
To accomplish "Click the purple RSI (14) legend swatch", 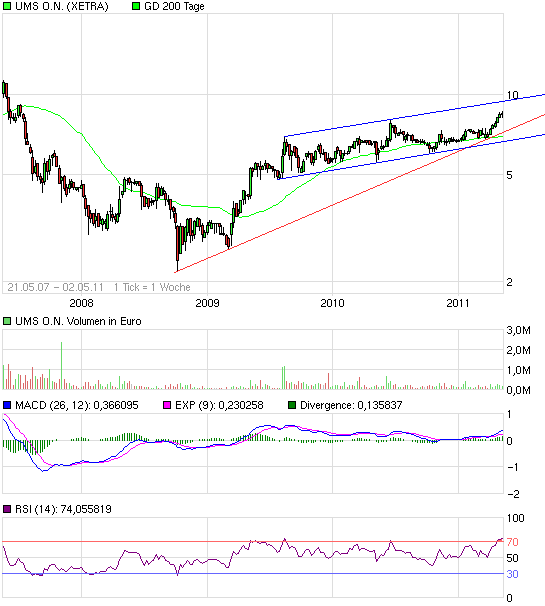I will coord(7,509).
